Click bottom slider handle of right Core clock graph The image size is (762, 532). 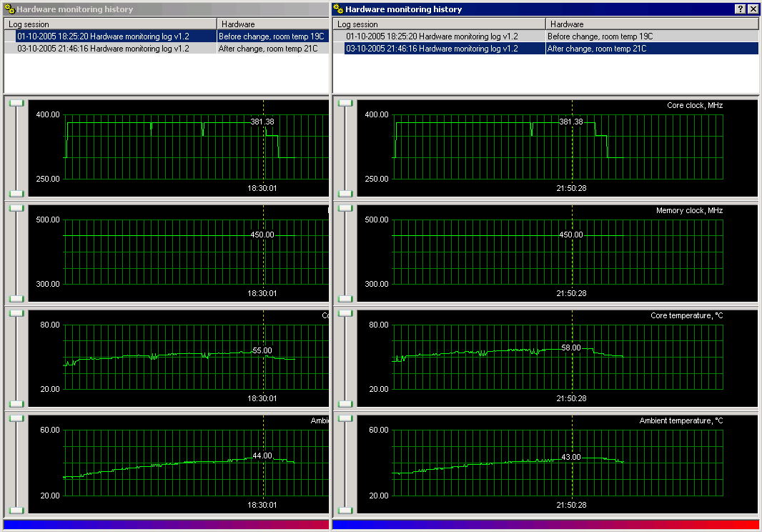pyautogui.click(x=345, y=194)
